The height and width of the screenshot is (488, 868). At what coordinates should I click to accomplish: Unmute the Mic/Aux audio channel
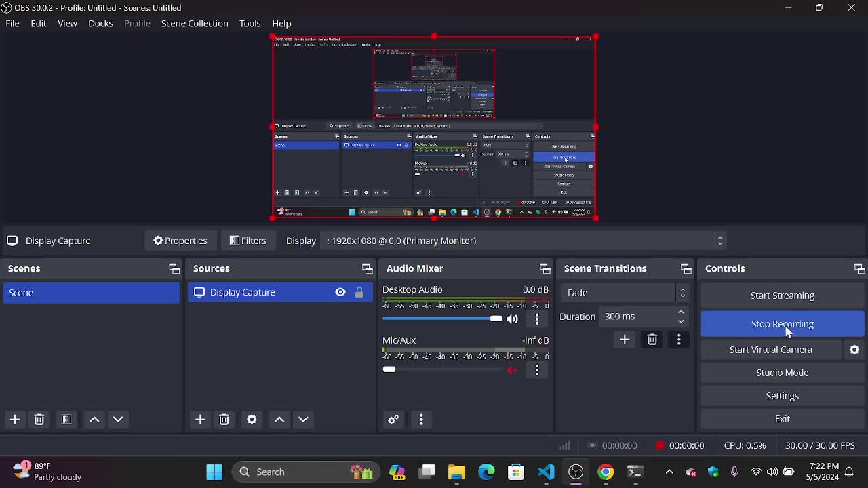(x=513, y=370)
